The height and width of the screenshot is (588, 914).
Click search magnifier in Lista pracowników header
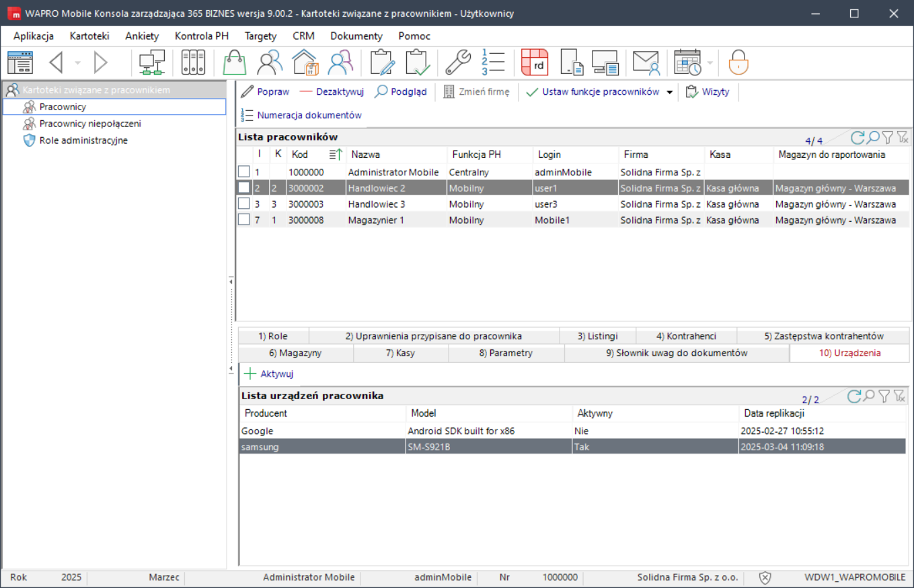(x=873, y=138)
